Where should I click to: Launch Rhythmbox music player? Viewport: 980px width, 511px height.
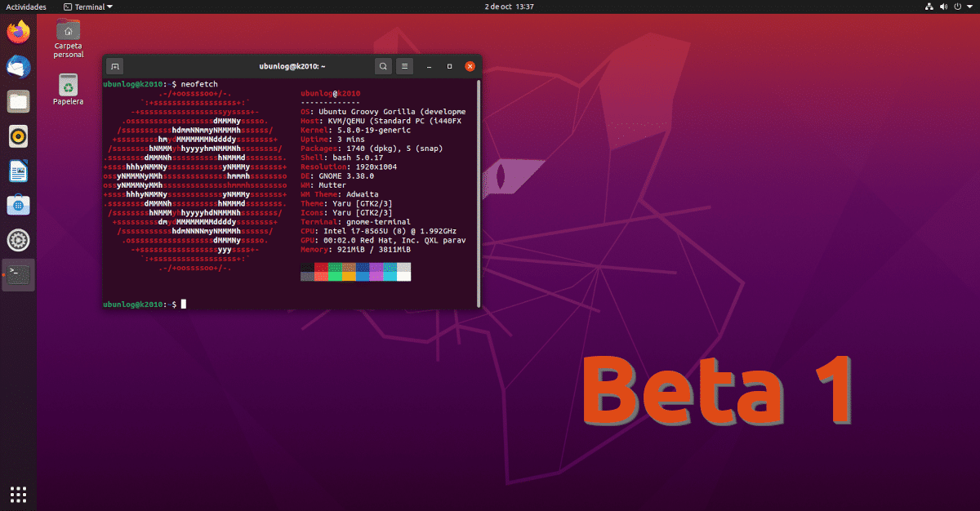18,136
